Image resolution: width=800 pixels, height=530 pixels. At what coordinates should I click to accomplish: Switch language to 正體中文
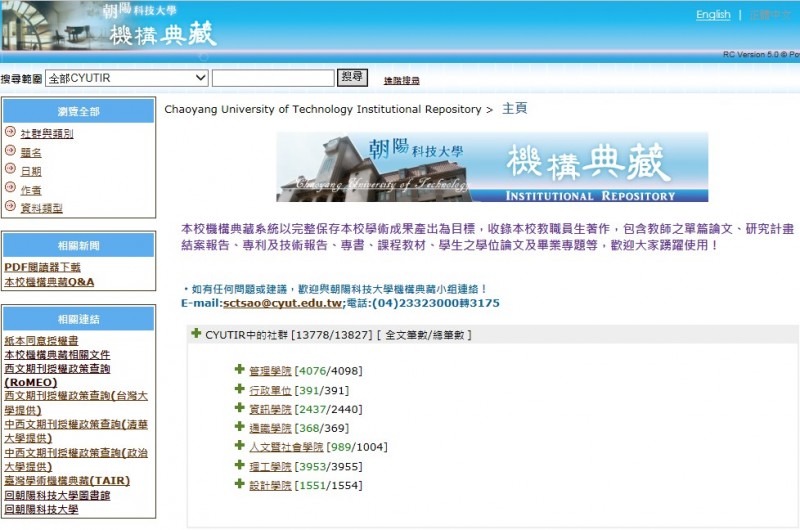[770, 15]
